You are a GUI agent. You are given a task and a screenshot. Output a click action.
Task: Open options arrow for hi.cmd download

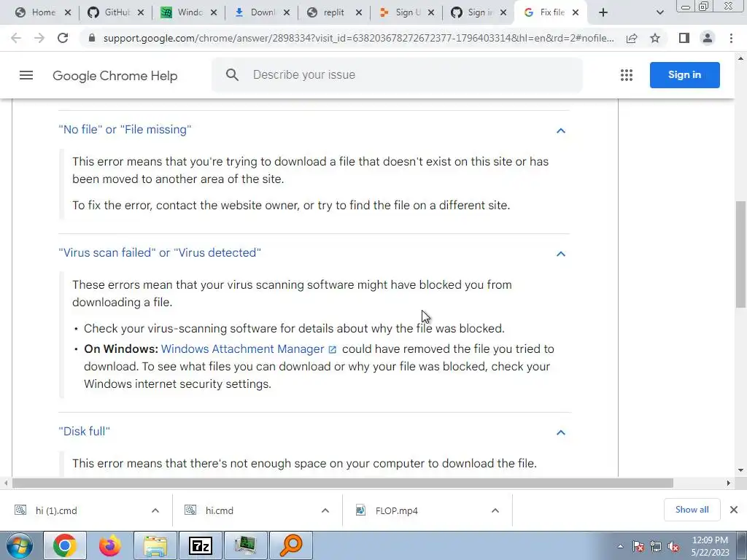(x=325, y=510)
